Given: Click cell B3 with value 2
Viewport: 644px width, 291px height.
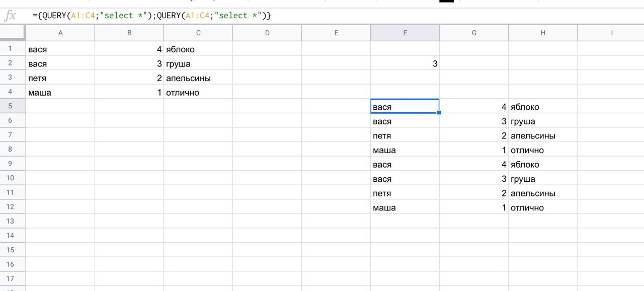Looking at the screenshot, I should click(129, 78).
